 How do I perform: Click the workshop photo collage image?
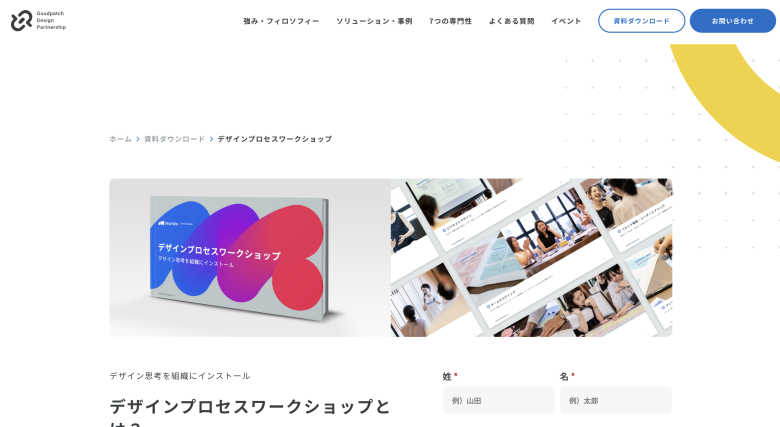[x=531, y=258]
